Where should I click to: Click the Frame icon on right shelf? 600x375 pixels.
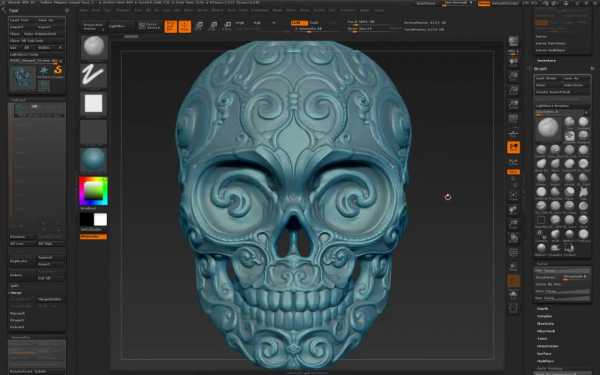(513, 196)
